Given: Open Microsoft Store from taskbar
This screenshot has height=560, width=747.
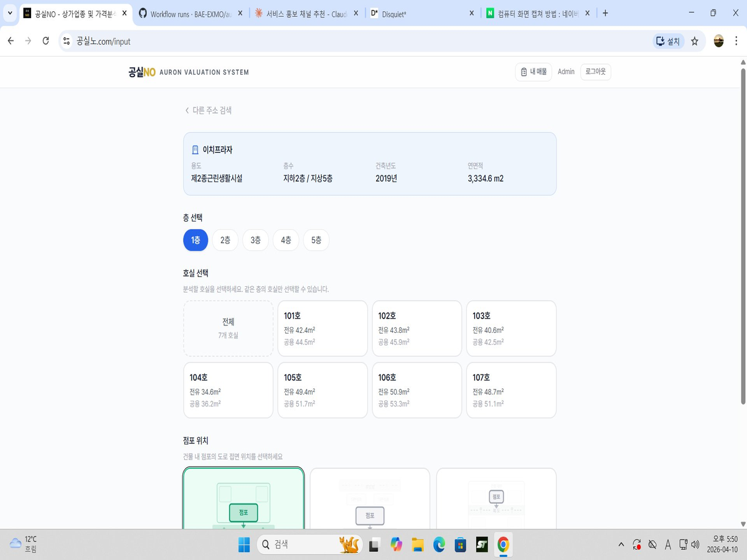Looking at the screenshot, I should (x=461, y=545).
